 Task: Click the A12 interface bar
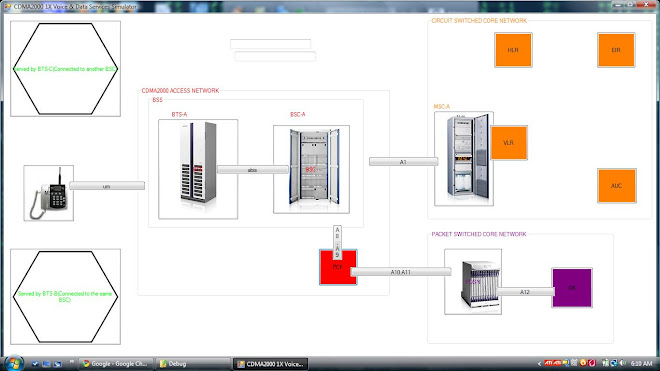(x=525, y=292)
